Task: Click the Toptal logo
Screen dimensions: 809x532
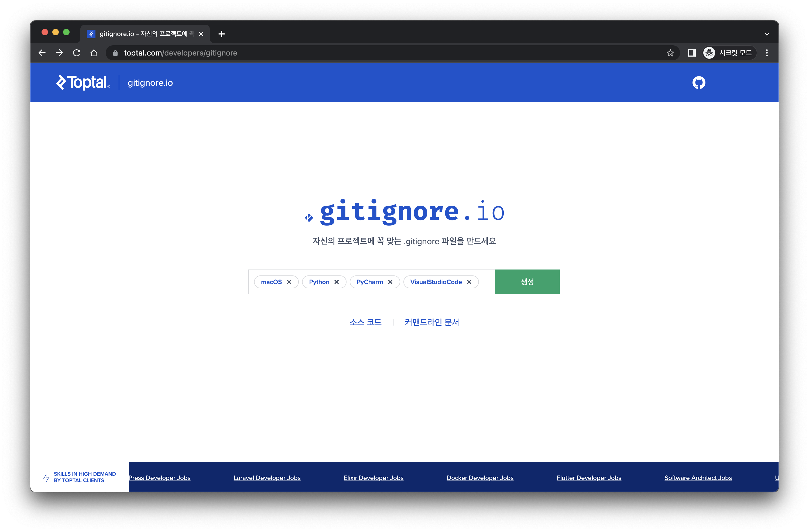Action: pos(83,82)
